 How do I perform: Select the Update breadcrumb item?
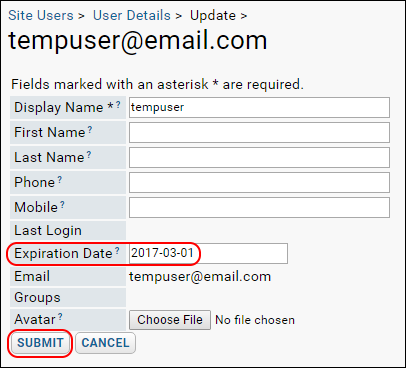213,16
